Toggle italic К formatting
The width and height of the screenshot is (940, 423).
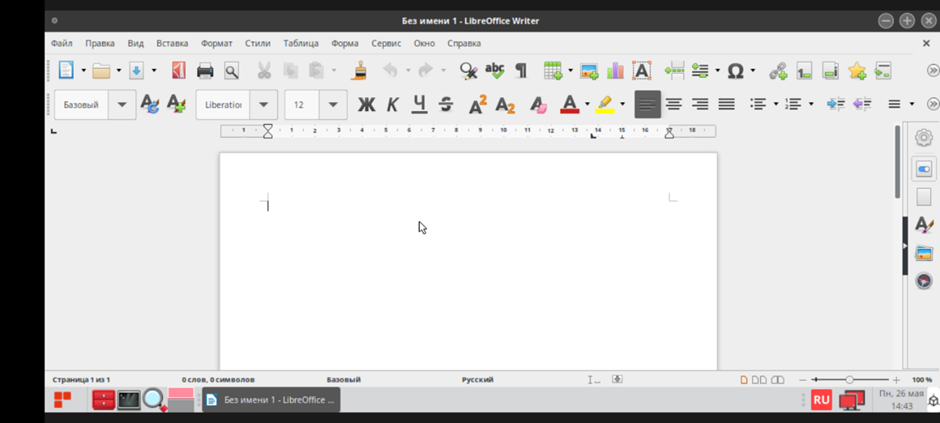tap(393, 105)
